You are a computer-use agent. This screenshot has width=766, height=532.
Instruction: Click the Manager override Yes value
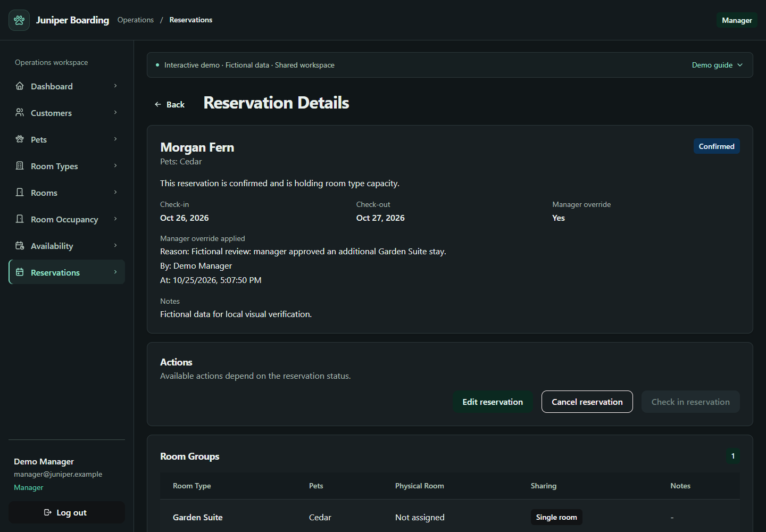click(x=559, y=218)
